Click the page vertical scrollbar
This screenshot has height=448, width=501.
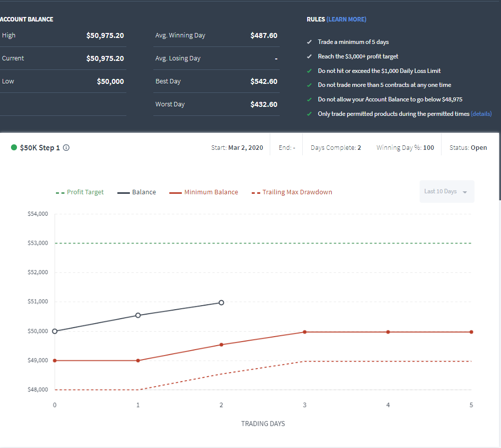pos(500,100)
